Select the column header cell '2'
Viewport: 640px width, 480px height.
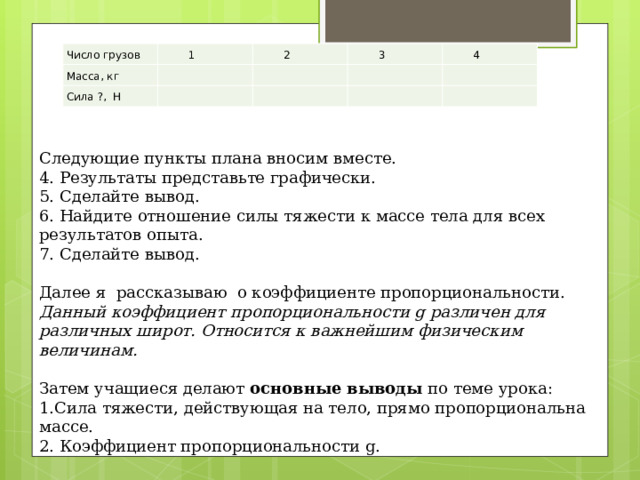[x=300, y=55]
